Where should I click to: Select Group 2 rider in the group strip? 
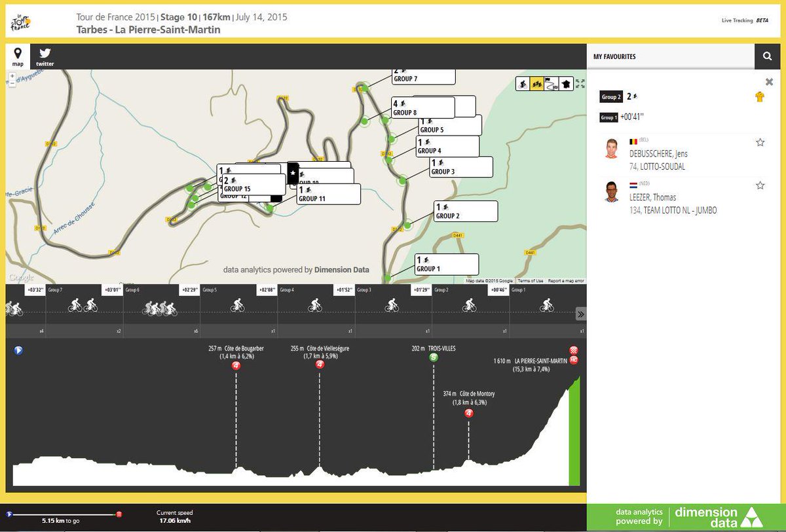tap(470, 305)
